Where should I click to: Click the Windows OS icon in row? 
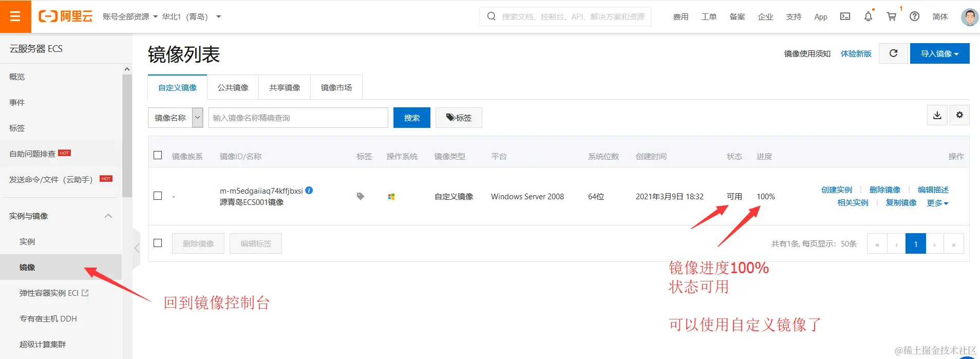tap(391, 196)
